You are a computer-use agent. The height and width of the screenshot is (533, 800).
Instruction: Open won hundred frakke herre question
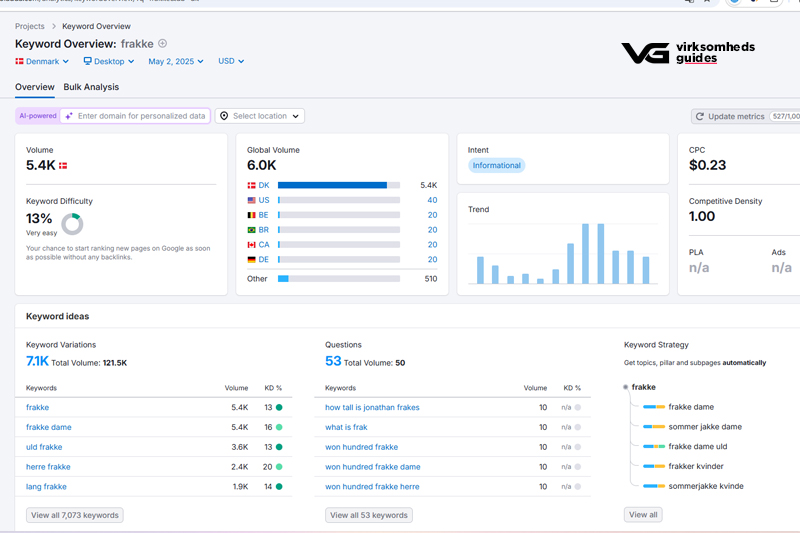372,487
